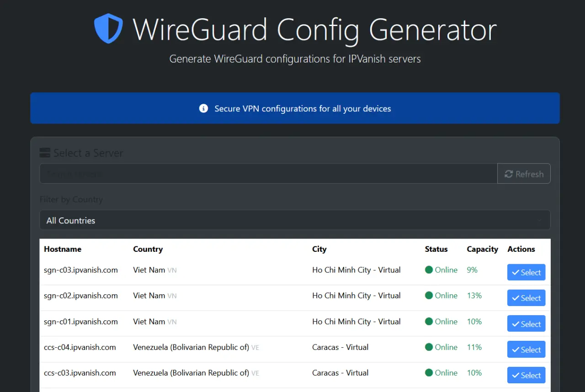Click the Capacity column header
The height and width of the screenshot is (392, 585).
[482, 249]
